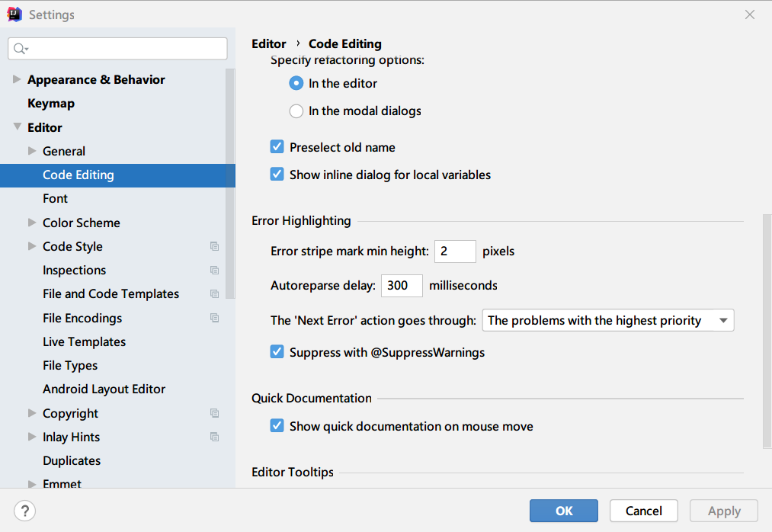This screenshot has width=772, height=532.
Task: Disable Show quick documentation on mouse move
Action: [277, 426]
